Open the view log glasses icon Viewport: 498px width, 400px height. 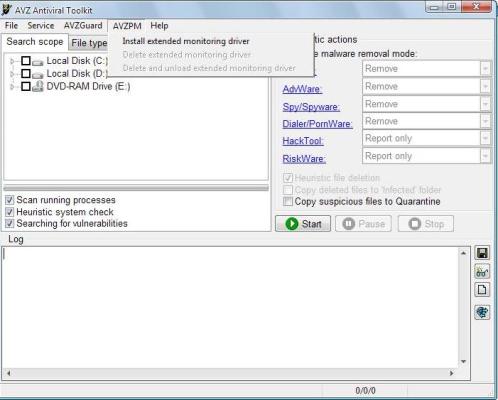482,272
